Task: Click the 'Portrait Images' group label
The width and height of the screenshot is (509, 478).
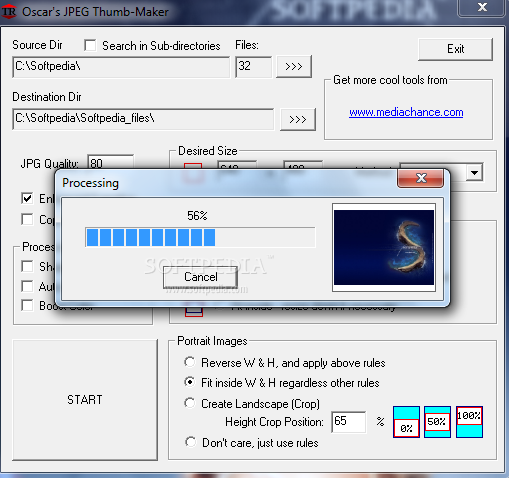Action: pyautogui.click(x=212, y=341)
